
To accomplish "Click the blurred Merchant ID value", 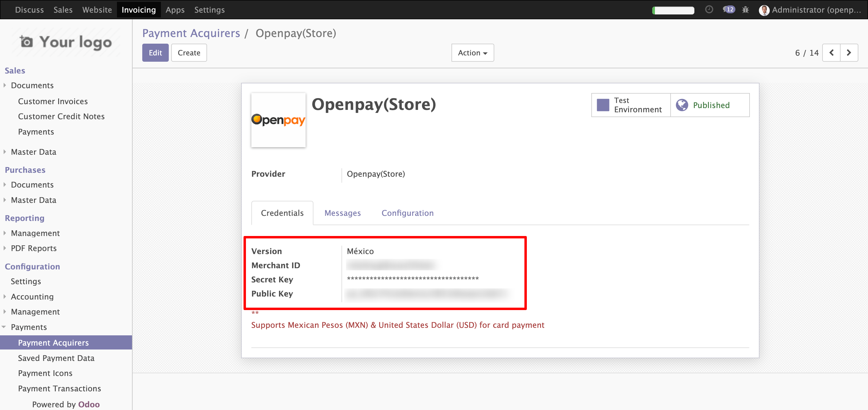I will 391,265.
